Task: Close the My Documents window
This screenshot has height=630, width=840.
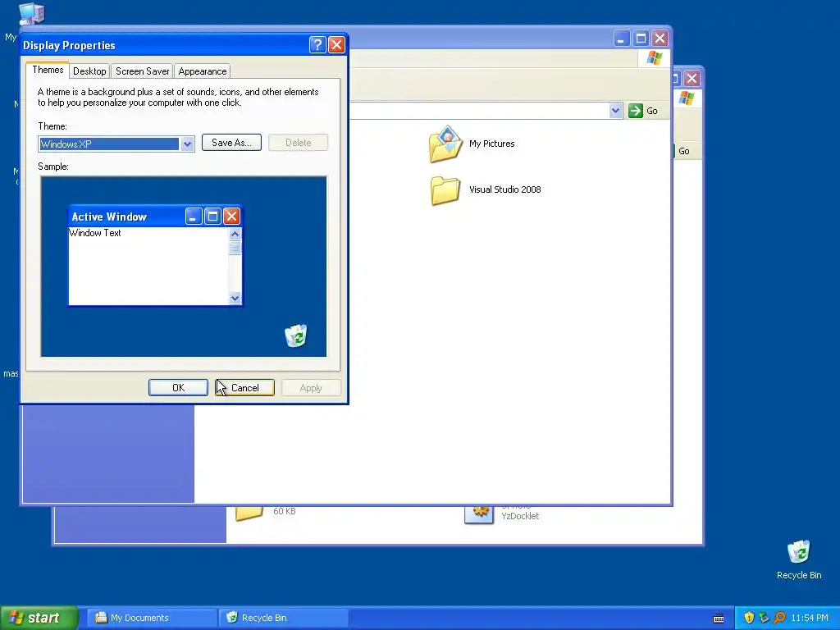Action: pos(660,38)
